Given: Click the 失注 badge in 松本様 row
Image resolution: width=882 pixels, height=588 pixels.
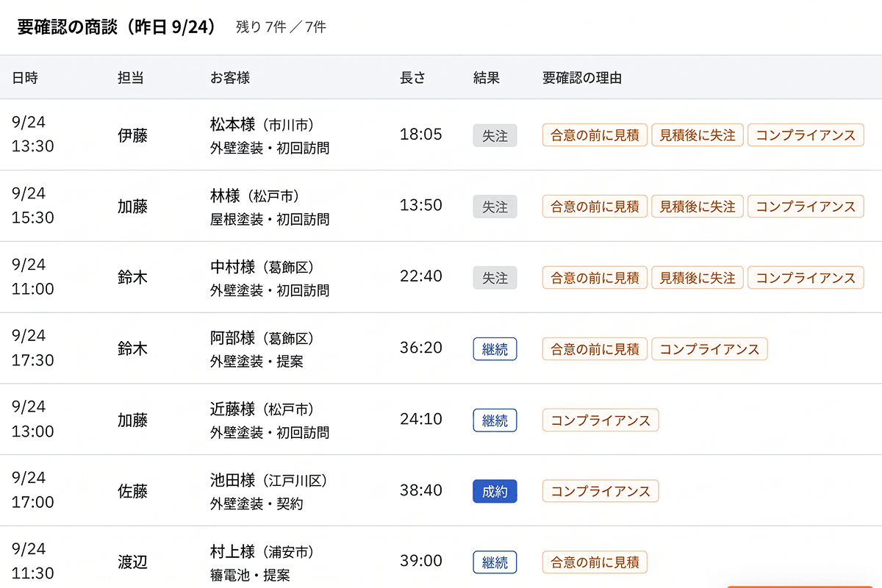Looking at the screenshot, I should [x=495, y=135].
